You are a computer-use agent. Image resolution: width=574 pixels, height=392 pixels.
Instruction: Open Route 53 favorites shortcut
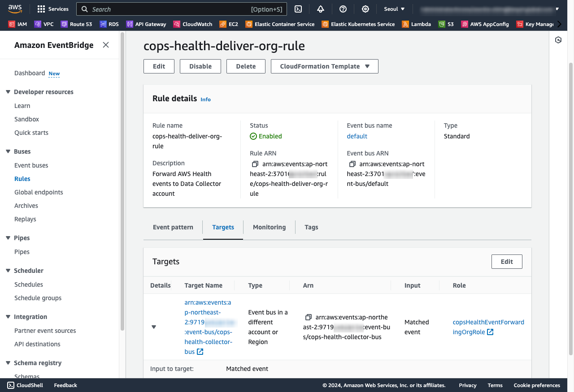coord(77,24)
